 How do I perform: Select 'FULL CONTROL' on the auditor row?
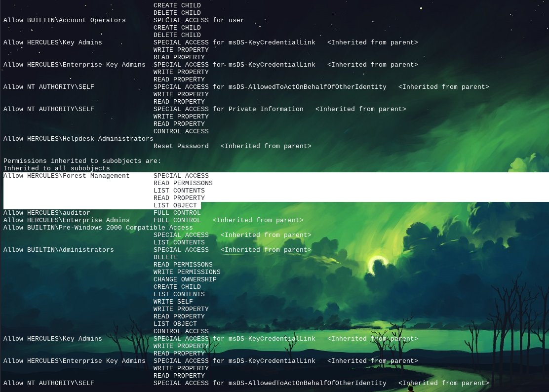[177, 213]
